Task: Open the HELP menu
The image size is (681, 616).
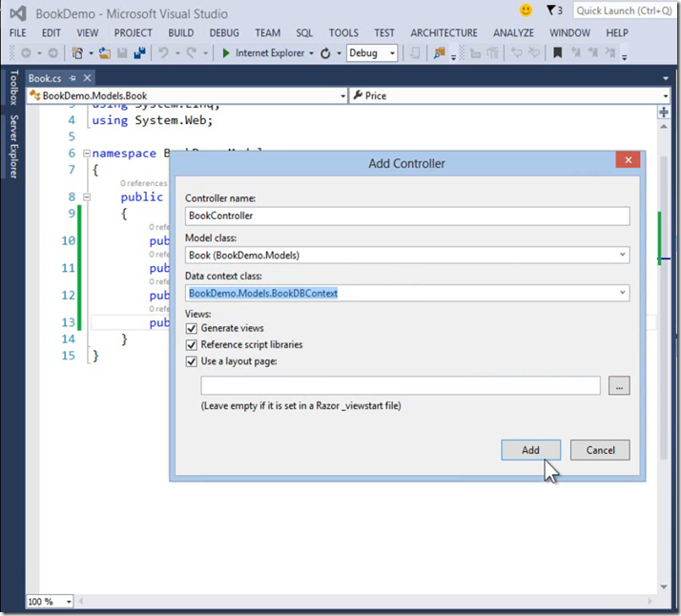Action: 617,33
